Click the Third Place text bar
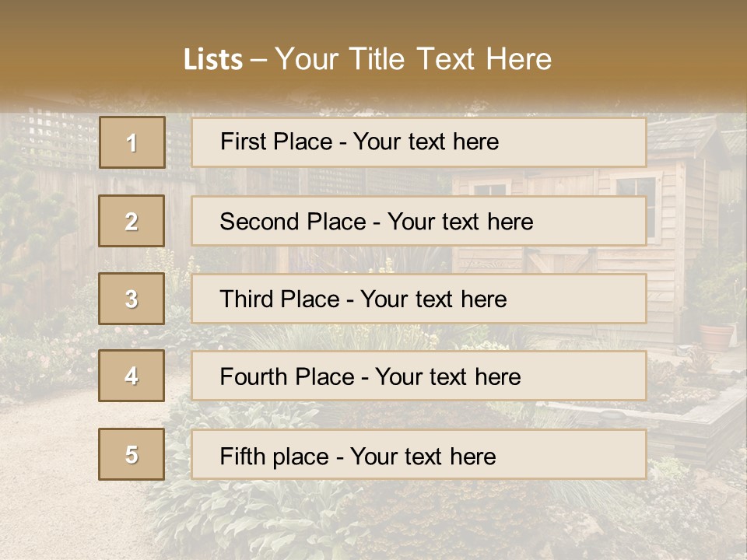Image resolution: width=747 pixels, height=560 pixels. (419, 299)
